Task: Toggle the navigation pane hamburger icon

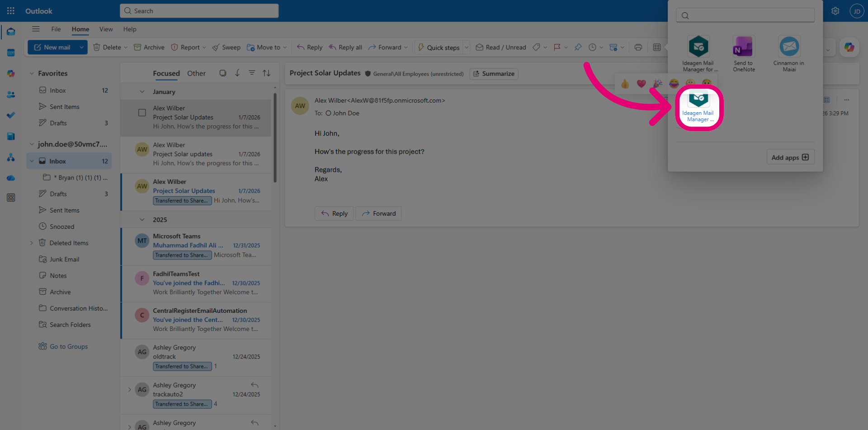Action: (36, 29)
